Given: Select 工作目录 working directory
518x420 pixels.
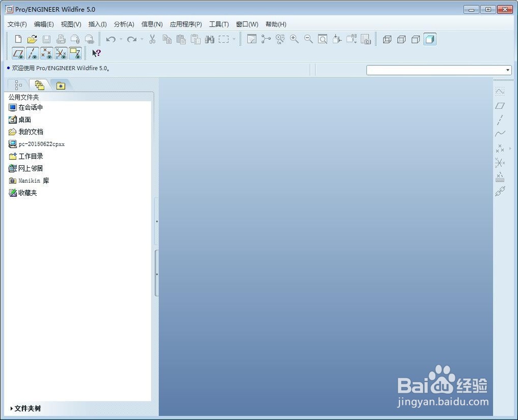Looking at the screenshot, I should [x=26, y=156].
